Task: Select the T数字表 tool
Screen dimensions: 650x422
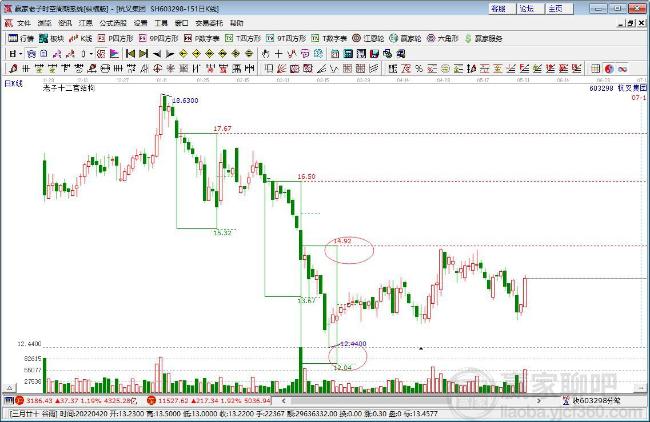Action: click(329, 39)
